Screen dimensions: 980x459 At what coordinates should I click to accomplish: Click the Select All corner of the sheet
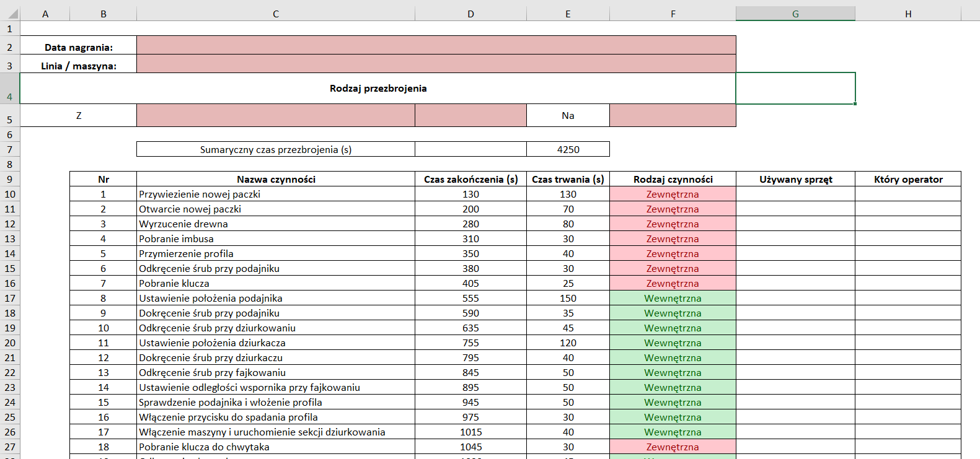coord(10,14)
